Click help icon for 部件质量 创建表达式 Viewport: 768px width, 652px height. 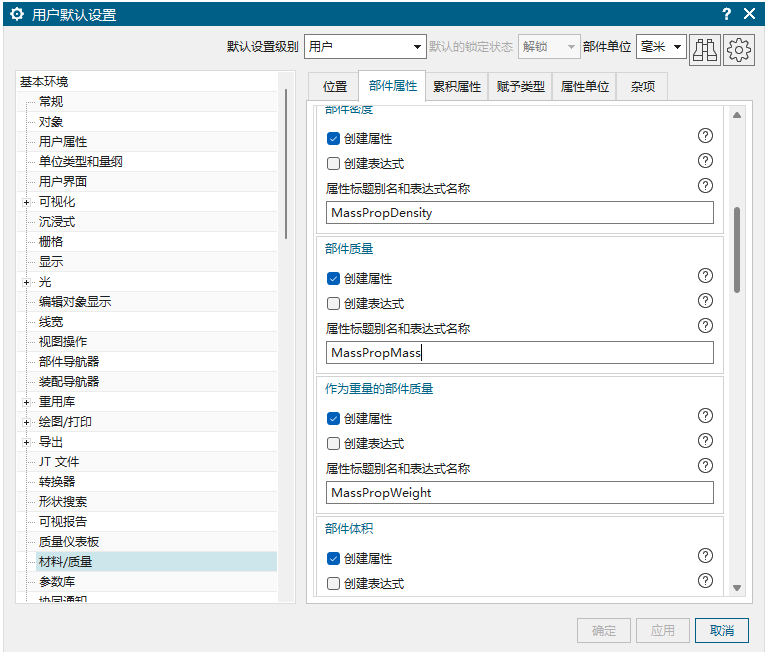[705, 301]
